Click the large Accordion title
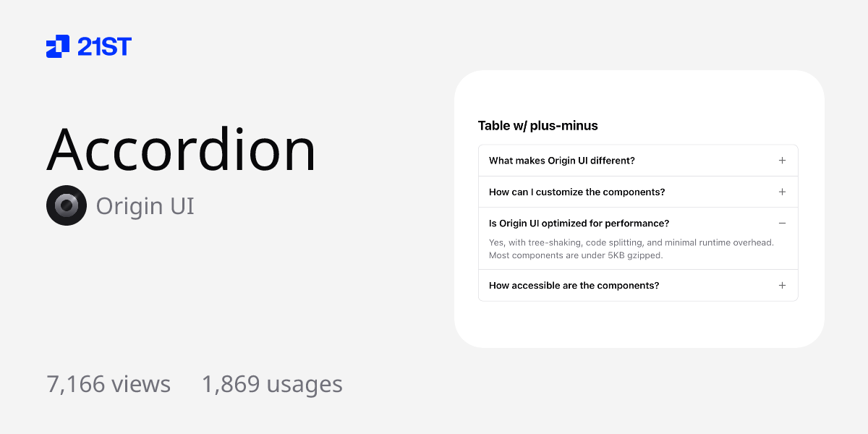Screen dimensions: 868x434 [x=182, y=150]
